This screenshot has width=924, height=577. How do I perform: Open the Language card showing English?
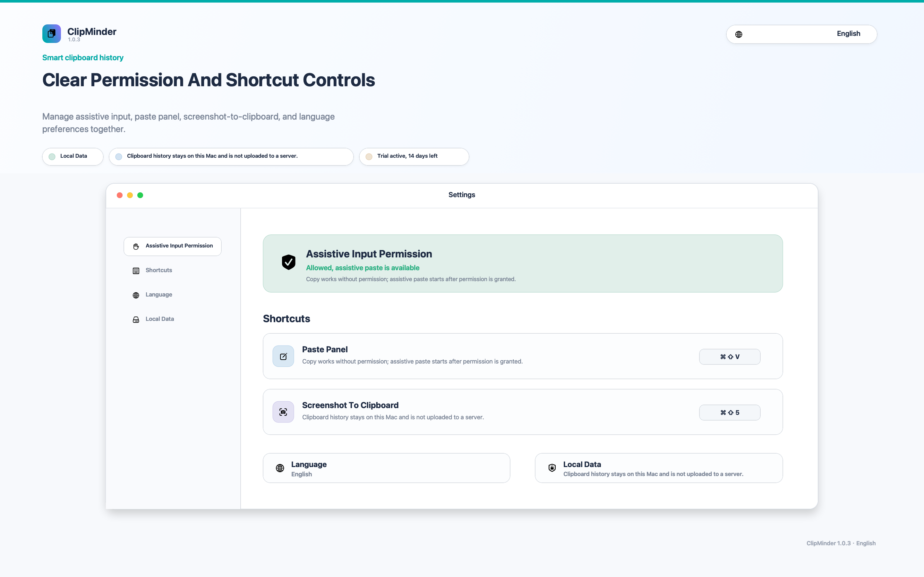(x=386, y=468)
